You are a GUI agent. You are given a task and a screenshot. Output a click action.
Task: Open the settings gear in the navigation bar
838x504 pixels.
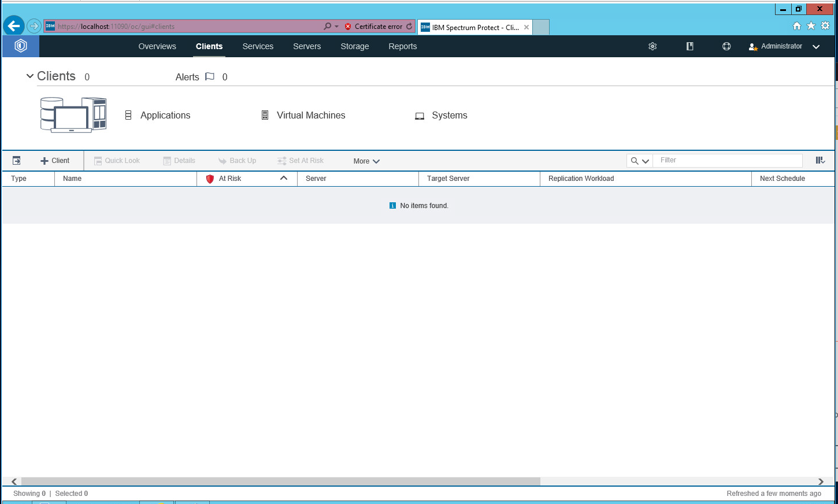tap(652, 46)
